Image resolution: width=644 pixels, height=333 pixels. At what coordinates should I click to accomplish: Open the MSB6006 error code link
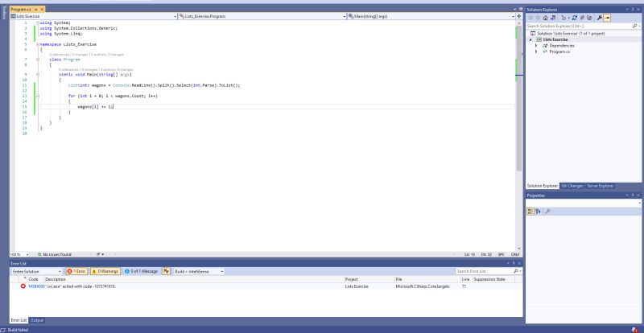[x=36, y=286]
